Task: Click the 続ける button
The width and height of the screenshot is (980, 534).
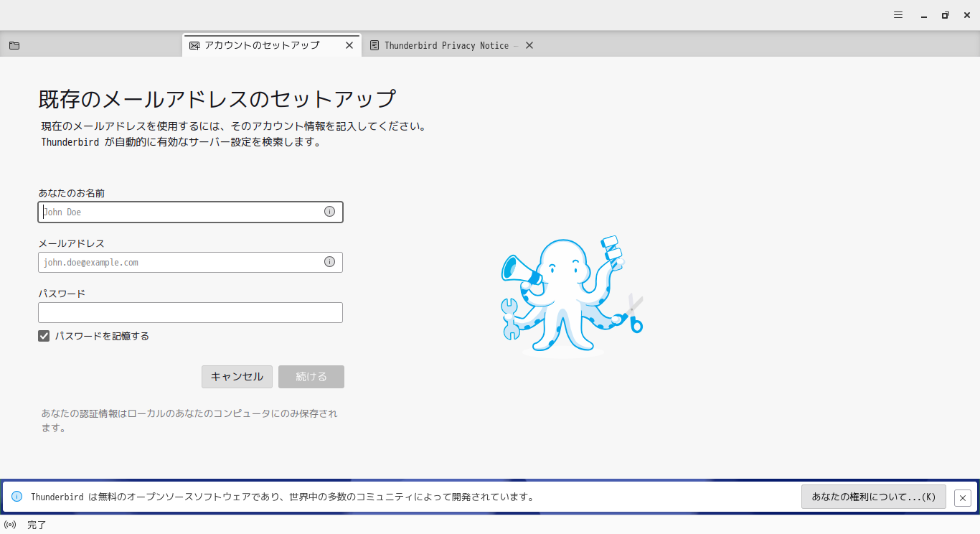Action: (311, 377)
